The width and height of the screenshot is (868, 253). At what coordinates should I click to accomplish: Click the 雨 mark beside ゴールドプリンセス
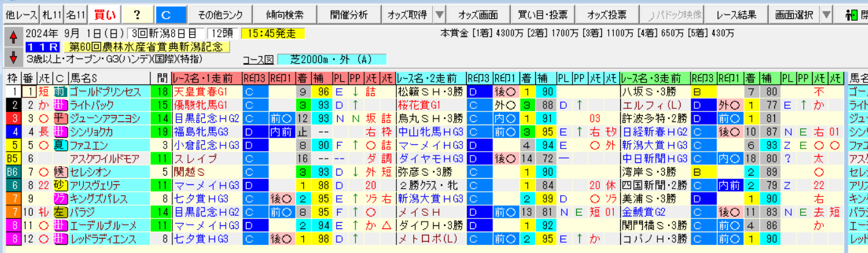point(60,92)
